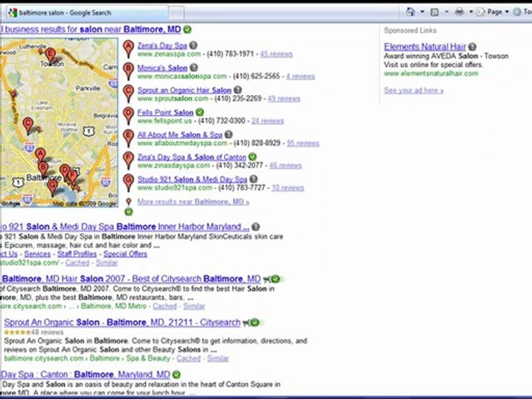Viewport: 532px width, 399px height.
Task: Click the green rating icon after 'Day Spa : Canton' result
Action: tap(176, 375)
